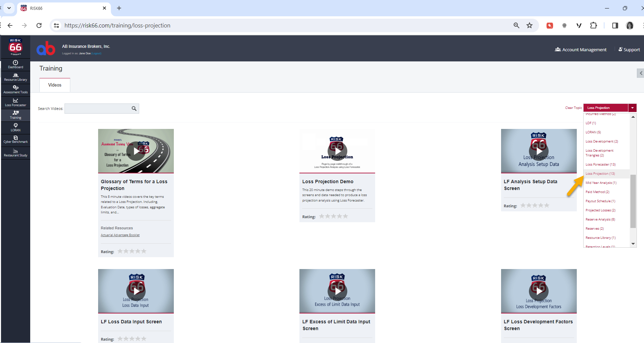Rate the Glossary of Terms video stars

[132, 251]
